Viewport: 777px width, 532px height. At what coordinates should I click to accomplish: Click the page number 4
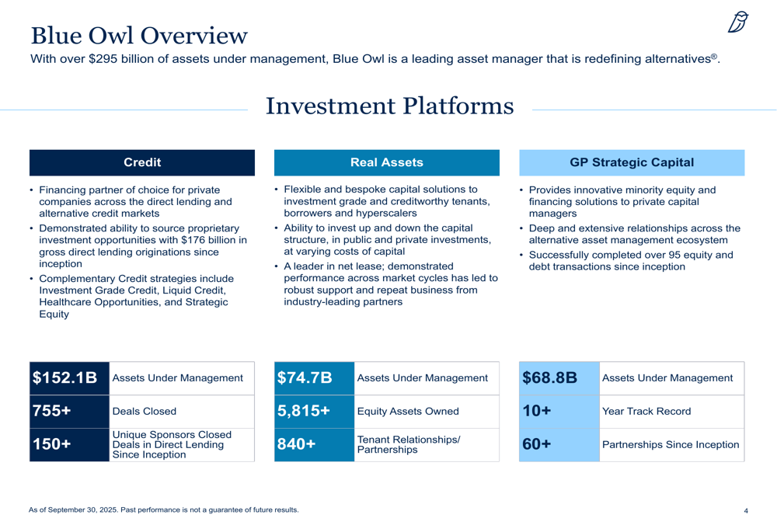click(745, 511)
